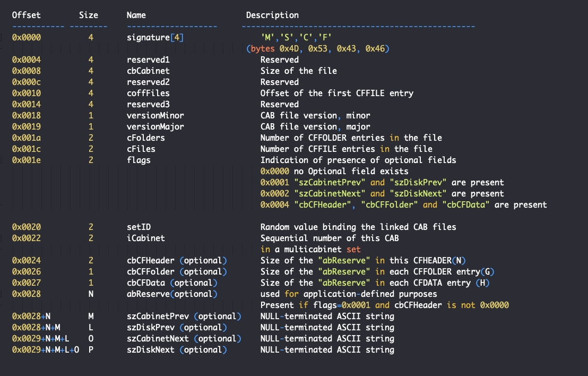Screen dimensions: 588x376
Task: Click the abReserve(optional) field name
Action: click(172, 294)
